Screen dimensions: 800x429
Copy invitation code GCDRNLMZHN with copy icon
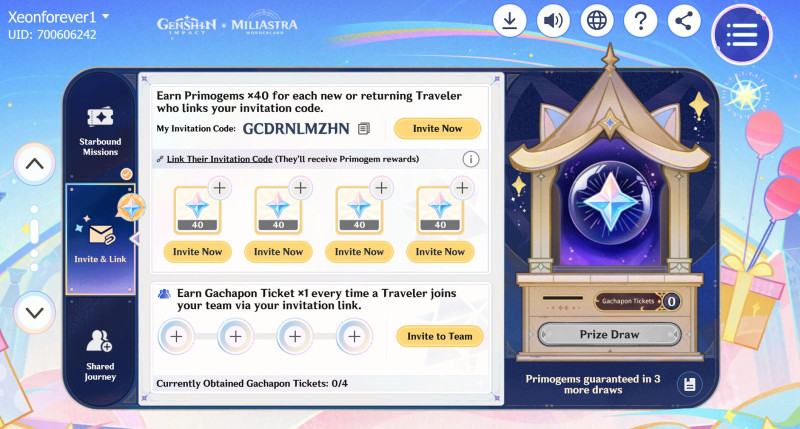[x=364, y=129]
